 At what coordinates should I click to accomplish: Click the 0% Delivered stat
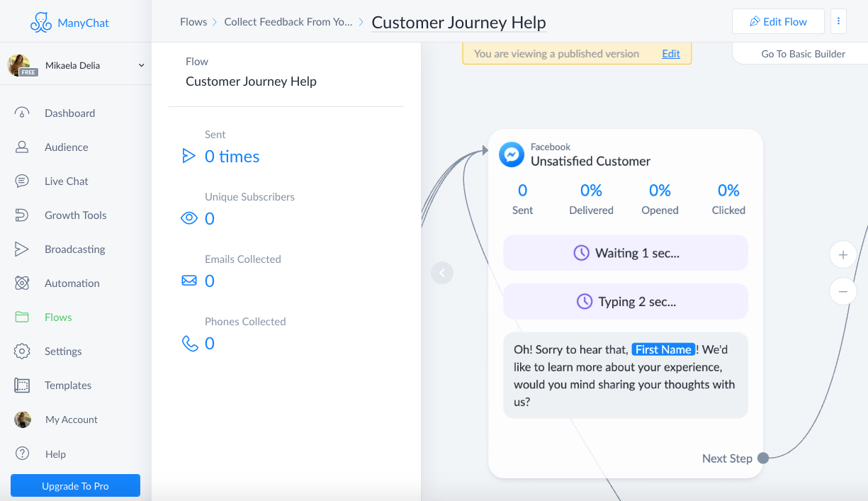click(x=591, y=199)
